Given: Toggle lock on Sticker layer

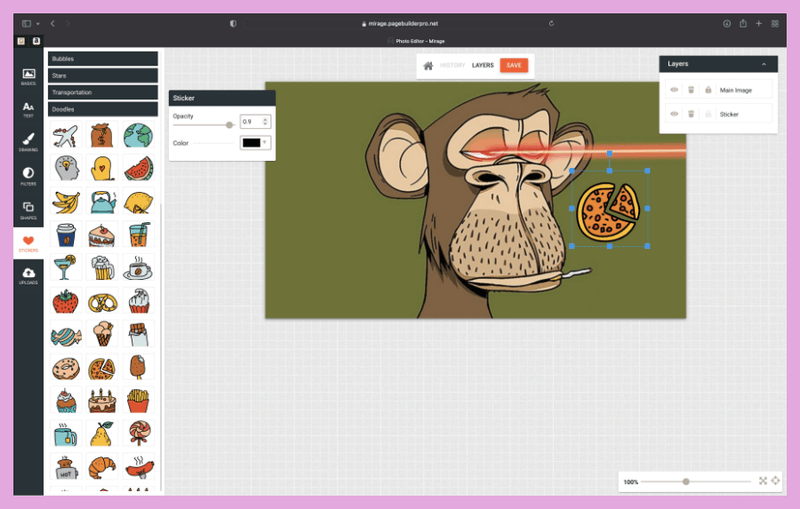Looking at the screenshot, I should tap(708, 114).
